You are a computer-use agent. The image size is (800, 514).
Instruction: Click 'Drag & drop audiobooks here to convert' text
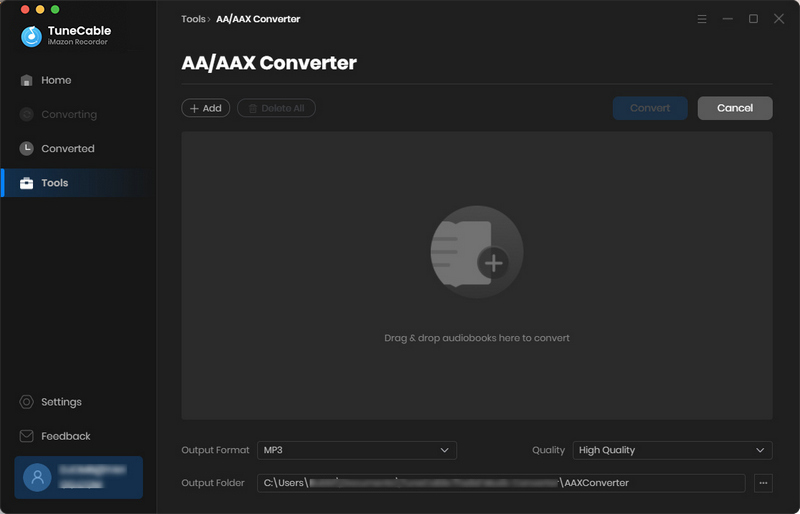point(477,338)
